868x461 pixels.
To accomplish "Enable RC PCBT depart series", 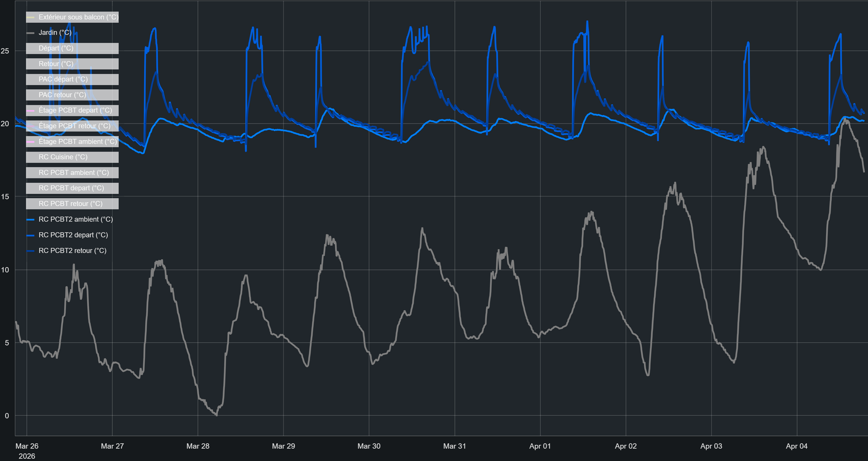I will (x=71, y=188).
